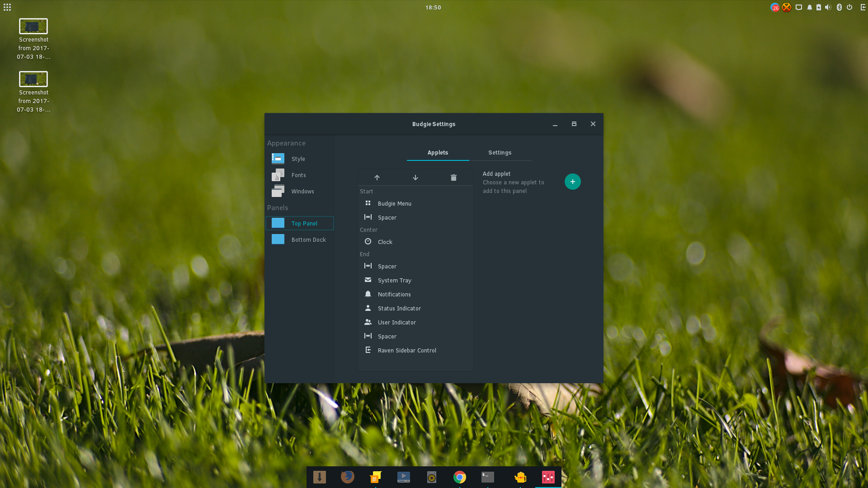
Task: Click the battery charging indicator
Action: tap(819, 7)
